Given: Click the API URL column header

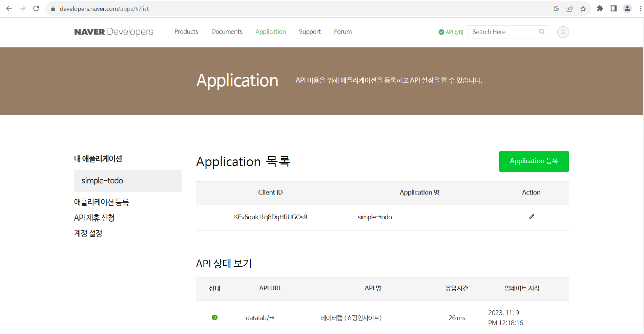Looking at the screenshot, I should click(270, 288).
